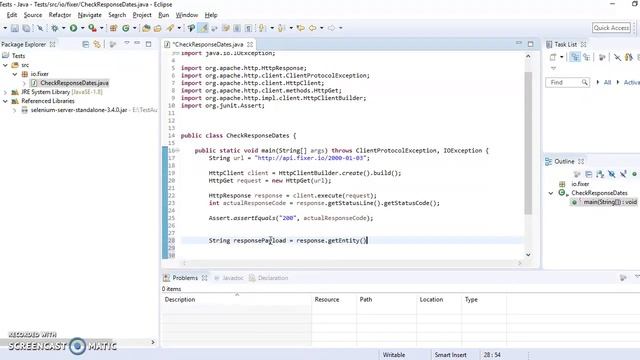Toggle Hide Static Members icon in Outline
The image size is (640, 360).
(x=623, y=174)
